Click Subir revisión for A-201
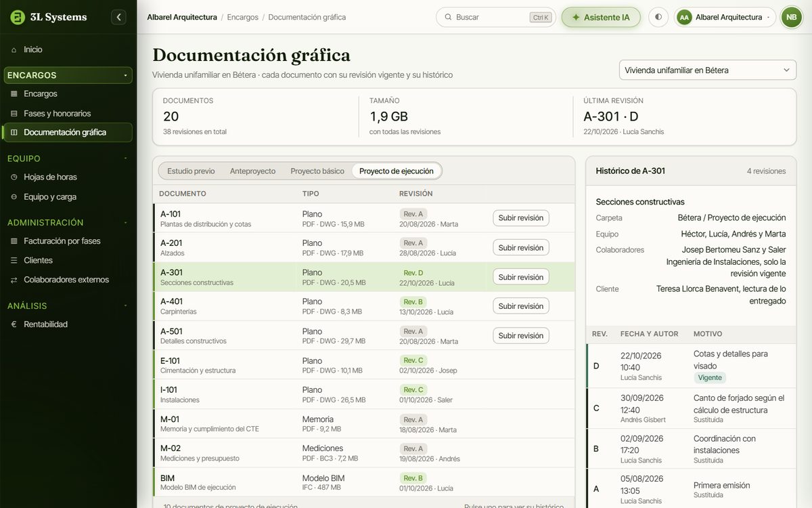Screen dimensions: 812x508 520,247
